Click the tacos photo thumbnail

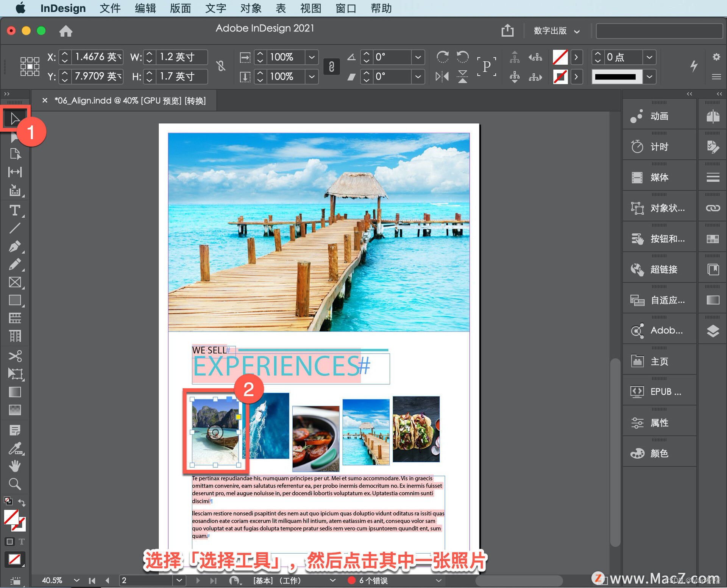click(416, 429)
